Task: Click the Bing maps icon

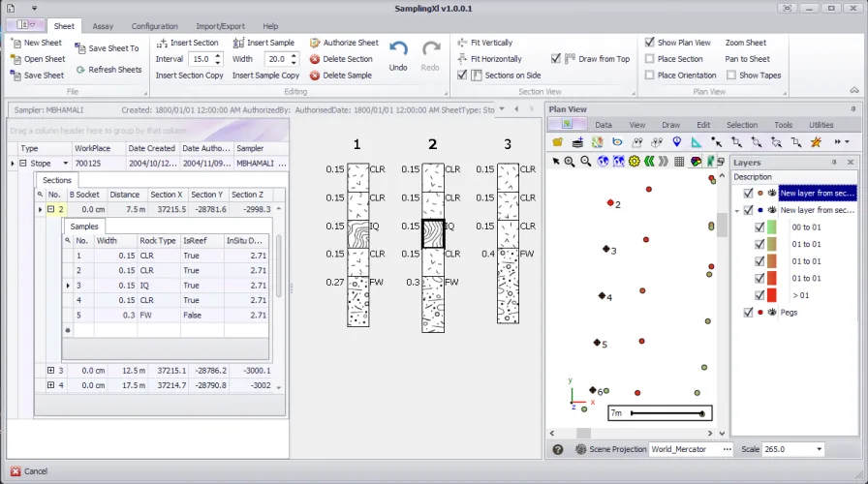Action: (x=617, y=142)
